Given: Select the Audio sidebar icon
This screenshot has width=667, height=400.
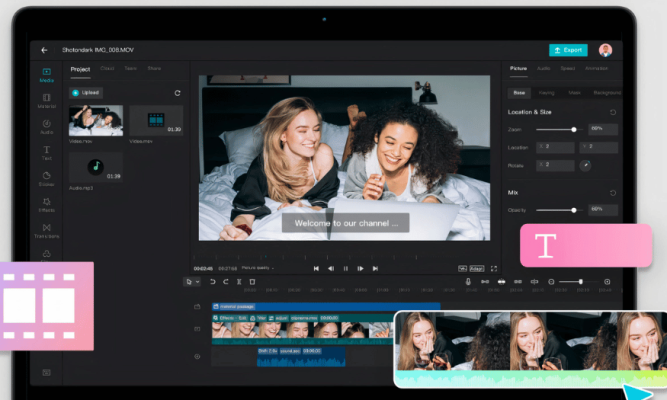Looking at the screenshot, I should [46, 124].
